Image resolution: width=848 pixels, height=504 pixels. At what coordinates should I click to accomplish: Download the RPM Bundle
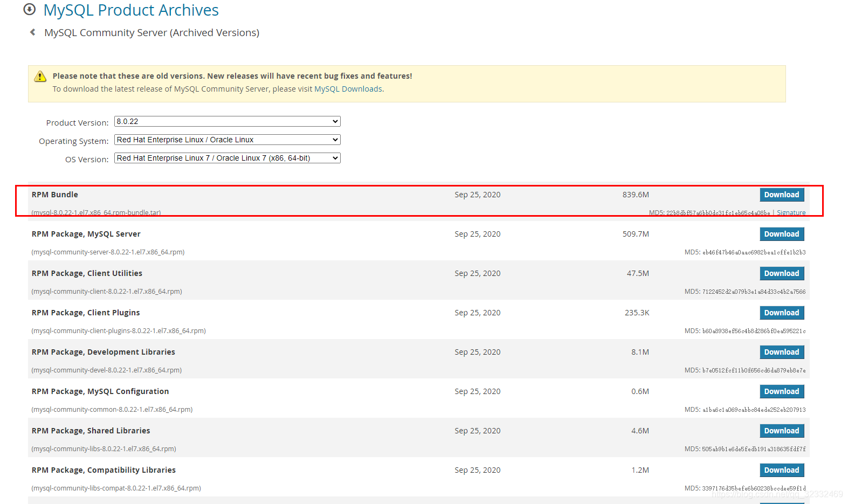pyautogui.click(x=782, y=195)
